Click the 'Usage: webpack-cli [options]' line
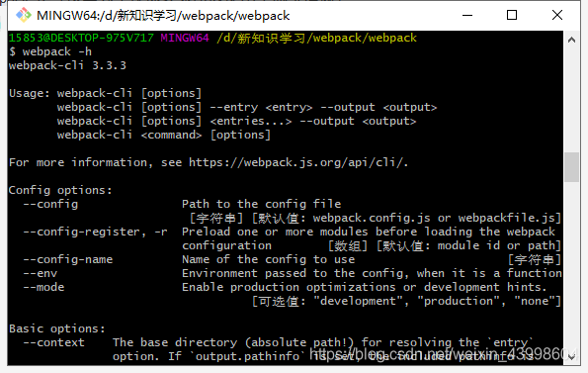Viewport: 588px width, 373px height. click(x=106, y=93)
